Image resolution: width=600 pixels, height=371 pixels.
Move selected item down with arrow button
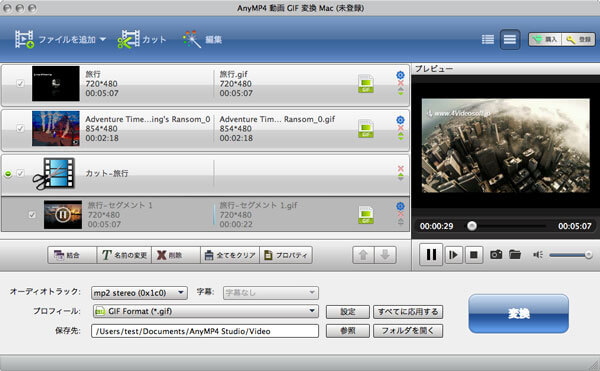pyautogui.click(x=385, y=255)
